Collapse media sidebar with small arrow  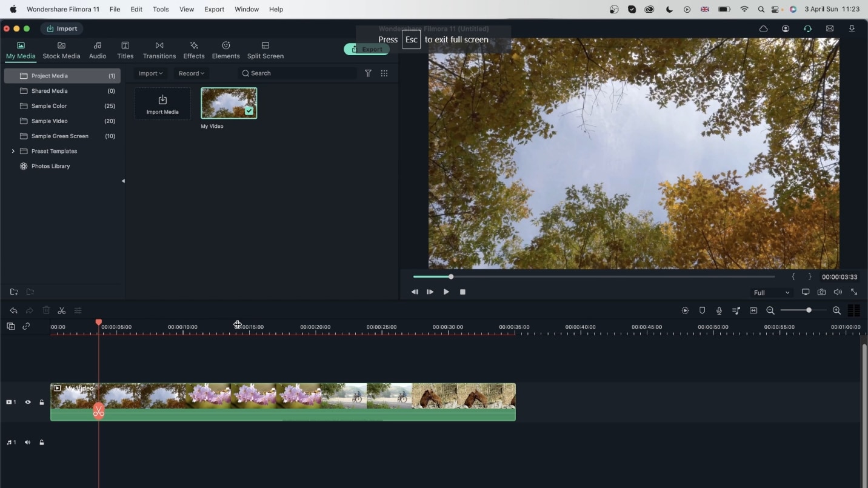pyautogui.click(x=123, y=181)
